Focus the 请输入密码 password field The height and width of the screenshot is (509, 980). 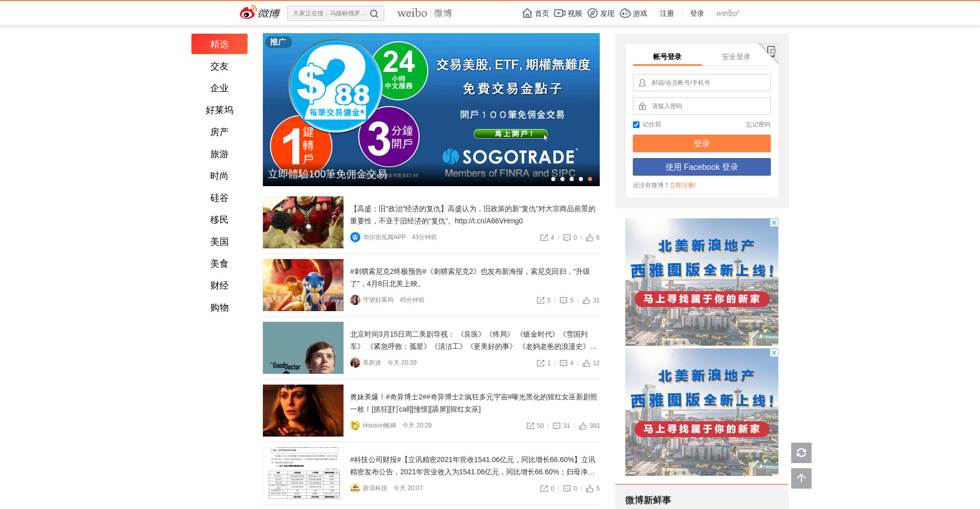tap(702, 106)
